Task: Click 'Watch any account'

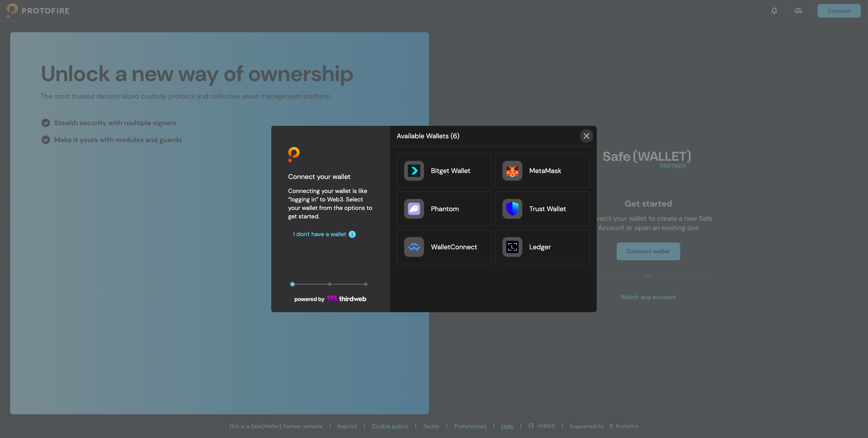Action: click(648, 297)
